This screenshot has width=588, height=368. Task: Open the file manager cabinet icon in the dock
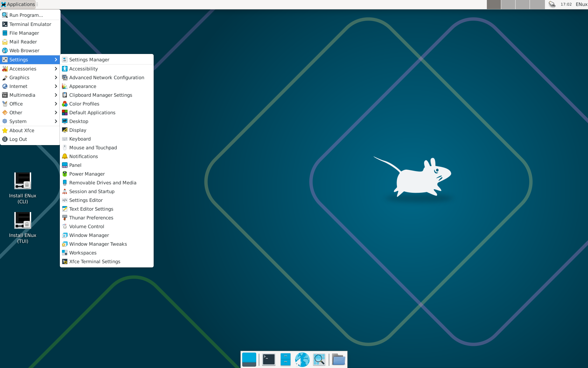click(286, 360)
